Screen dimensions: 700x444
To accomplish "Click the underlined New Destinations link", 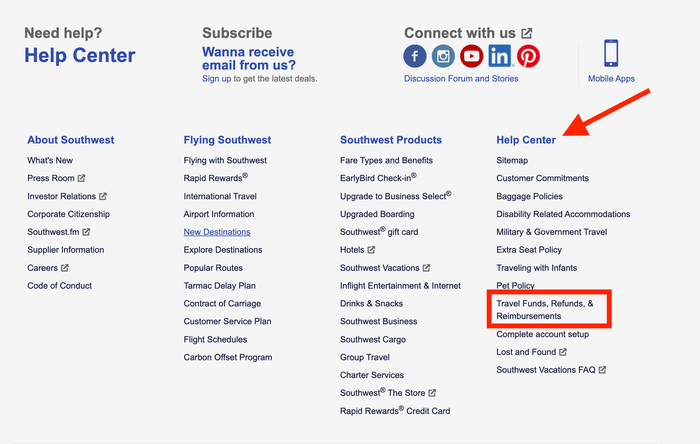I will [217, 232].
